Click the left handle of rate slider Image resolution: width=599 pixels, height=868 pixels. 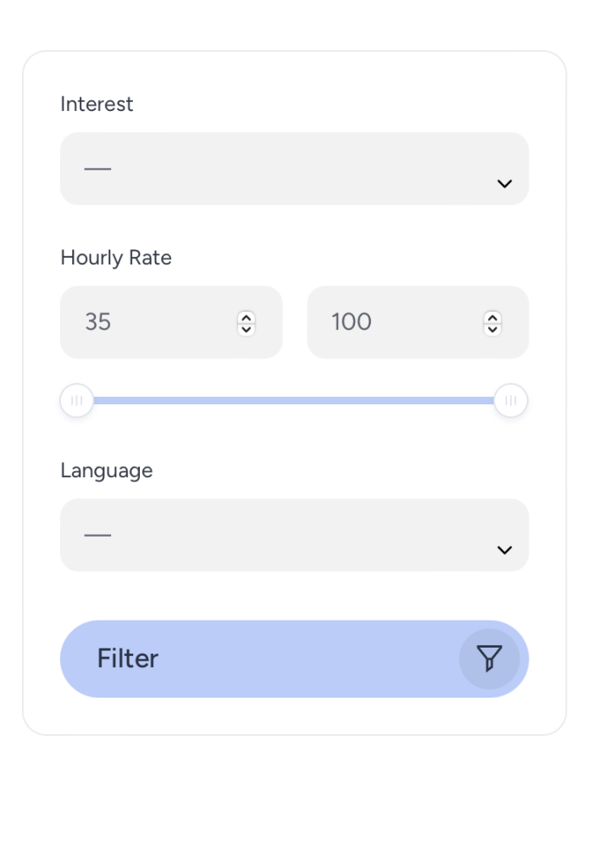[77, 401]
